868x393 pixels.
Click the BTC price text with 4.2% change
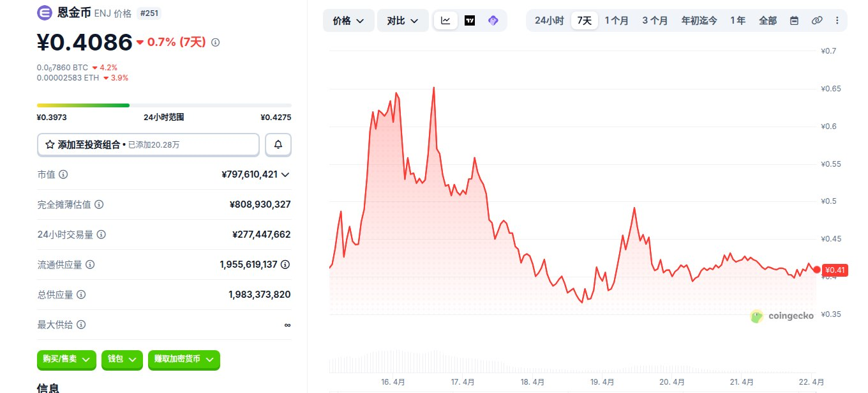pyautogui.click(x=63, y=67)
